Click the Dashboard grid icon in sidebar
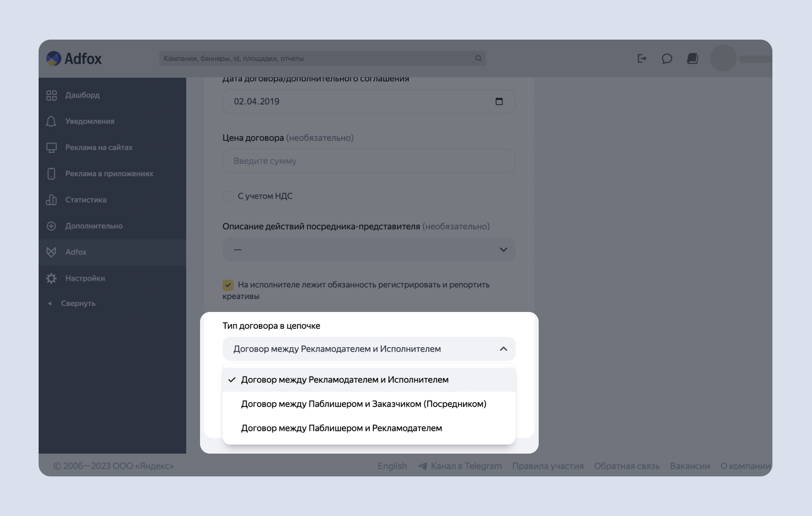 (51, 95)
